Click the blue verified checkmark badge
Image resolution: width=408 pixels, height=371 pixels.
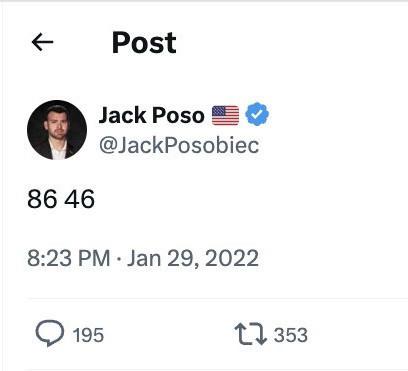pos(257,115)
